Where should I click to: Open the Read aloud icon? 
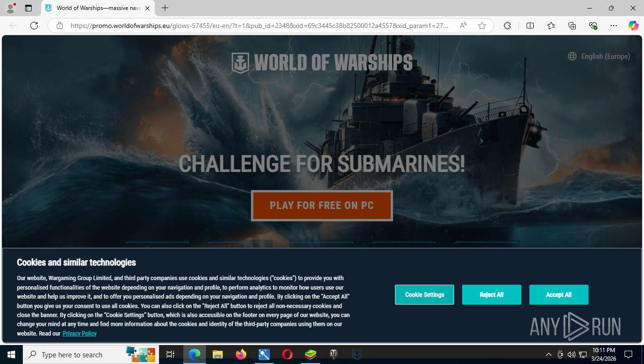point(463,26)
